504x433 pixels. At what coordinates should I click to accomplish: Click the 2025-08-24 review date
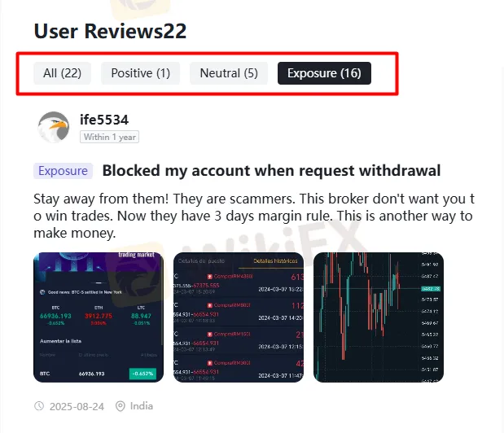[x=77, y=407]
